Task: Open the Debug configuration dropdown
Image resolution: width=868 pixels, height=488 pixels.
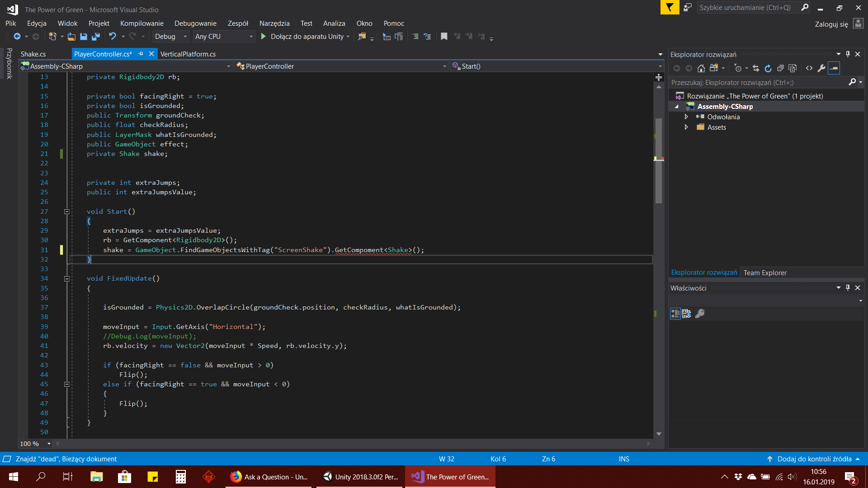Action: [x=170, y=37]
